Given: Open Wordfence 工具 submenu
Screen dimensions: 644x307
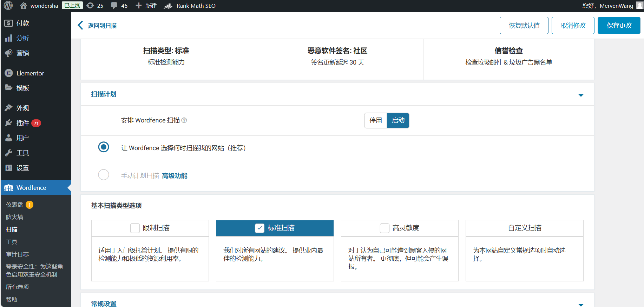Looking at the screenshot, I should pyautogui.click(x=12, y=242).
